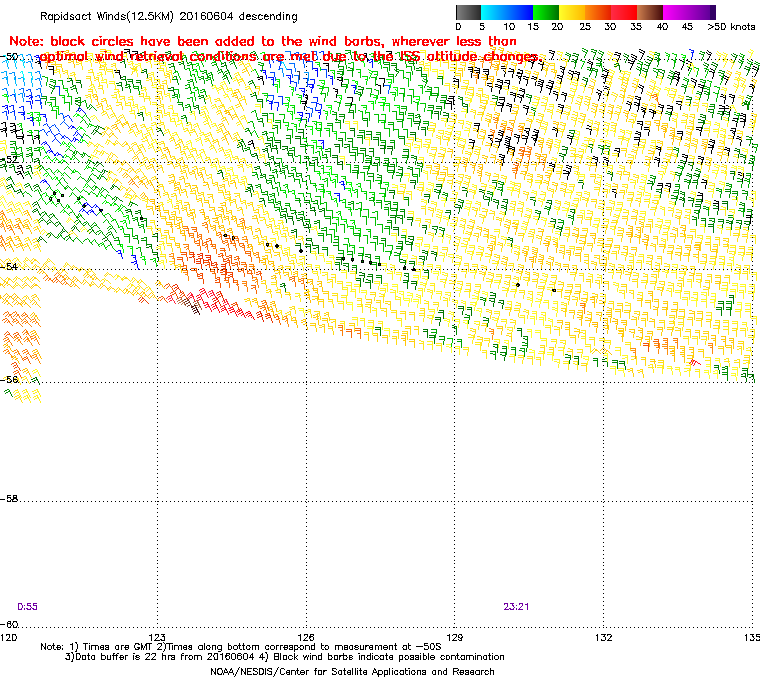Click the '132' longitude axis label
Image resolution: width=760 pixels, height=688 pixels.
point(603,637)
